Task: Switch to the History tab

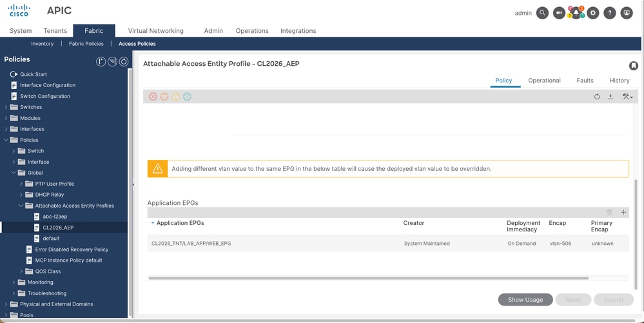Action: (620, 81)
